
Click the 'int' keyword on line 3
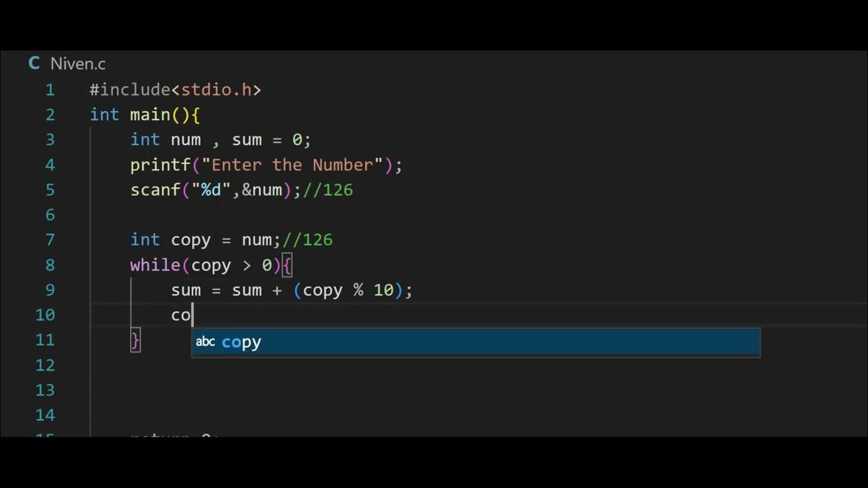click(x=145, y=140)
